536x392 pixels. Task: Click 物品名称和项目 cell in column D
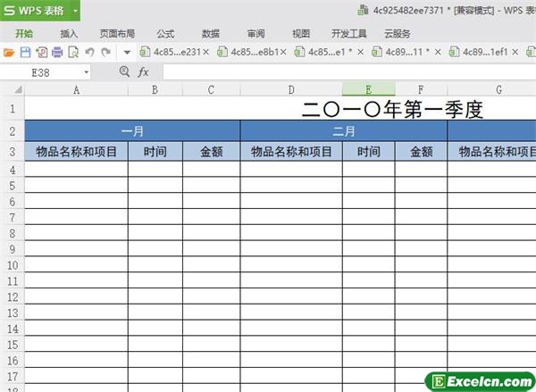pyautogui.click(x=291, y=152)
